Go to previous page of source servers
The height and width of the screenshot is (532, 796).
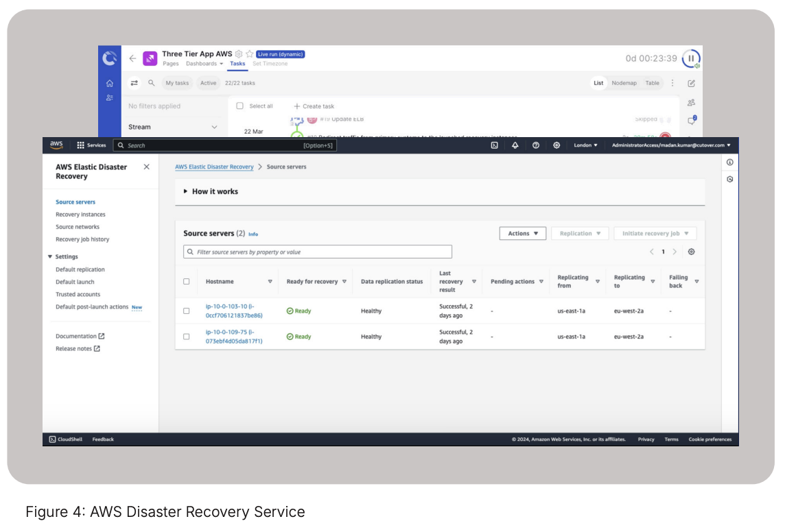[652, 252]
